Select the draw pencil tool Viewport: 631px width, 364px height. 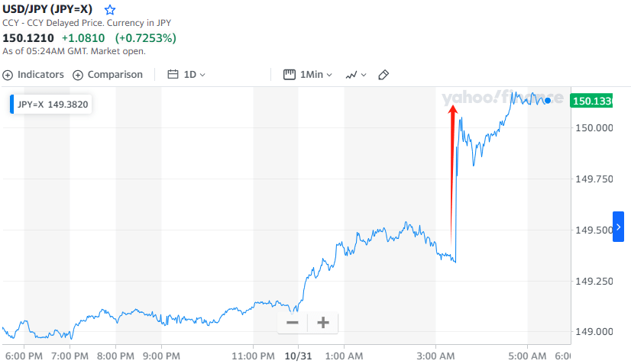pos(384,75)
